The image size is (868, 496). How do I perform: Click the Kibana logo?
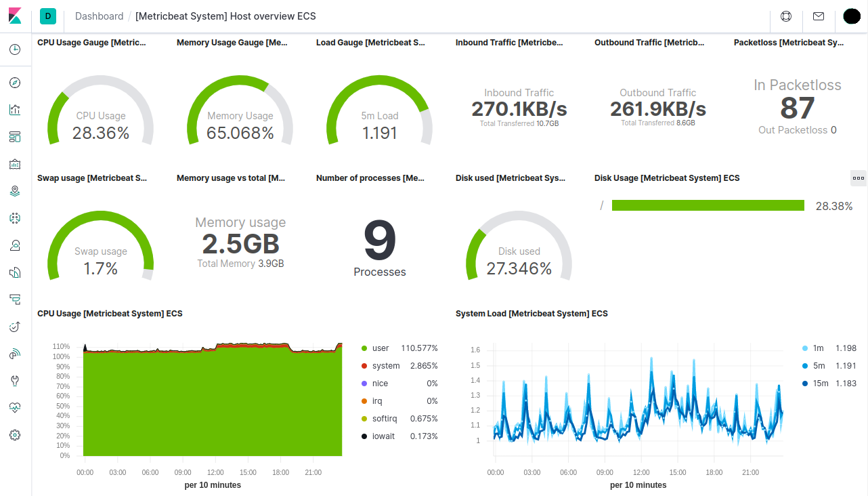coord(15,16)
